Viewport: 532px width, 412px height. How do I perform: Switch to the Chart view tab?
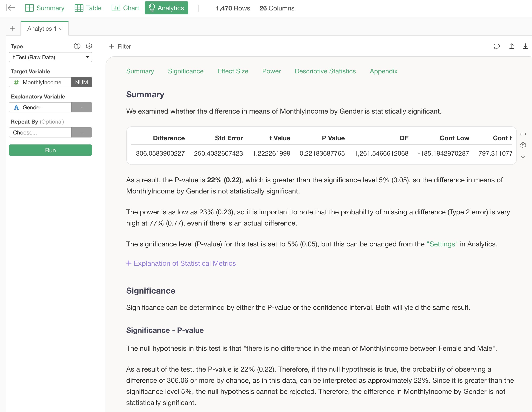(125, 8)
